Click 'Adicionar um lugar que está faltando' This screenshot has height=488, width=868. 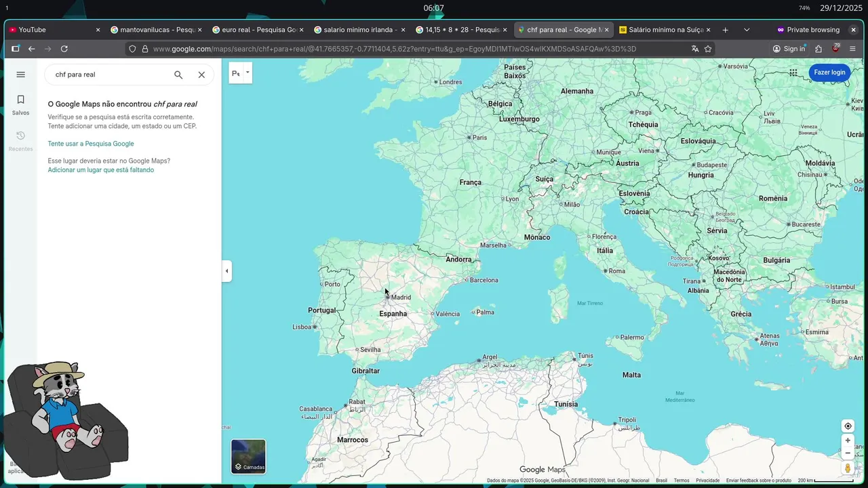[101, 170]
